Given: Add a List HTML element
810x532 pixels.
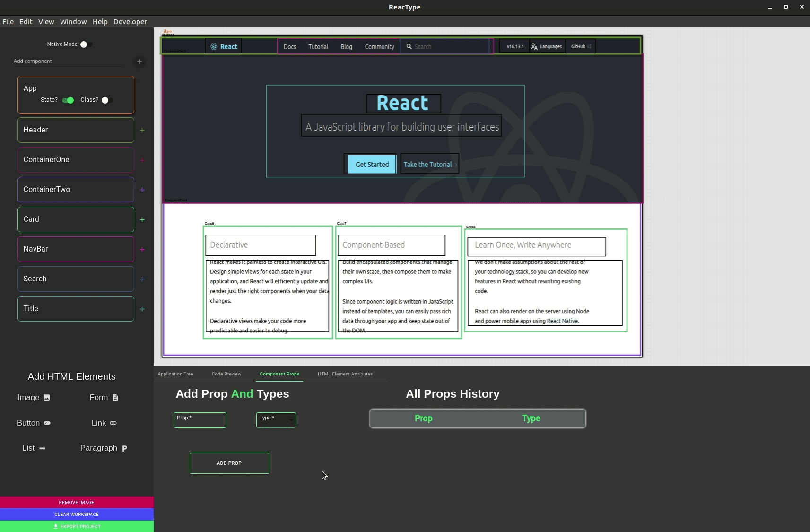Looking at the screenshot, I should coord(34,448).
